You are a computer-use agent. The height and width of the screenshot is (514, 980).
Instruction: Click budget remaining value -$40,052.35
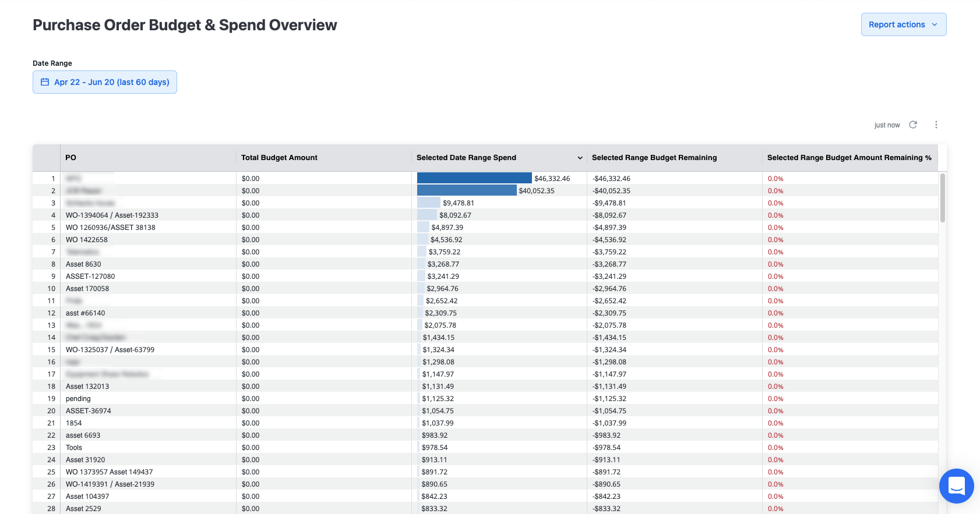(612, 191)
